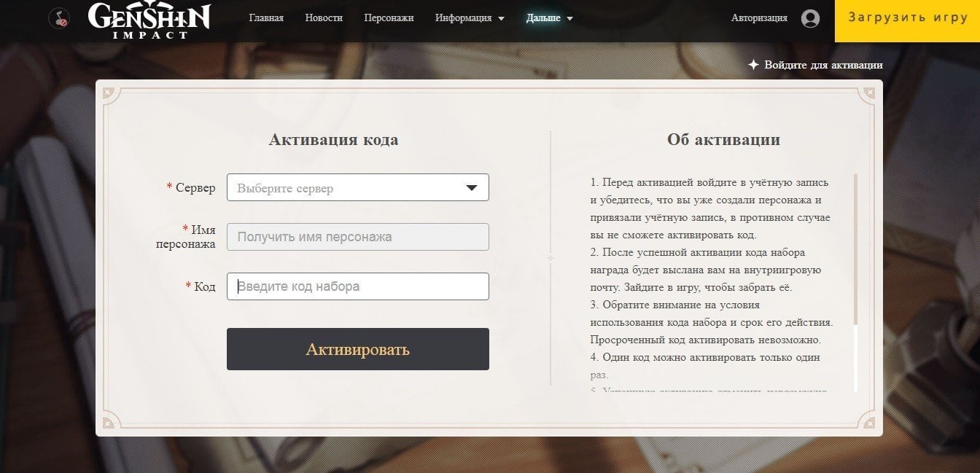The height and width of the screenshot is (473, 980).
Task: Click the Об активации heading
Action: (x=723, y=139)
